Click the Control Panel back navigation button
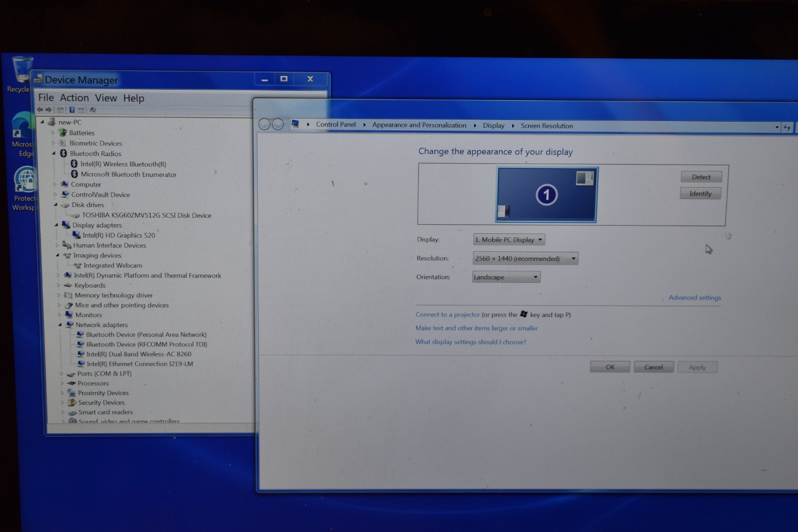 [264, 124]
